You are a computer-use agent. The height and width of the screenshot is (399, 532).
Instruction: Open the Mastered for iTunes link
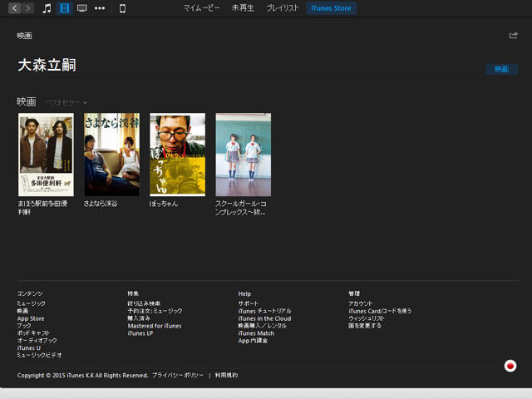coord(155,326)
